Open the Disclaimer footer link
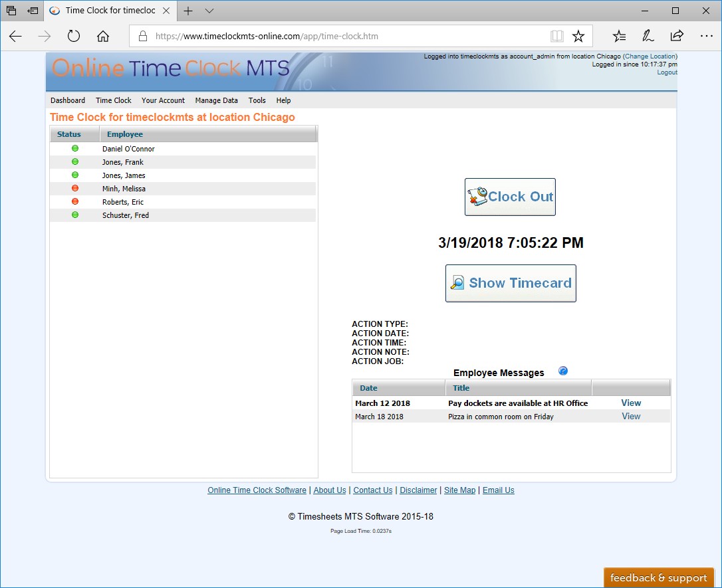The width and height of the screenshot is (722, 588). (418, 490)
